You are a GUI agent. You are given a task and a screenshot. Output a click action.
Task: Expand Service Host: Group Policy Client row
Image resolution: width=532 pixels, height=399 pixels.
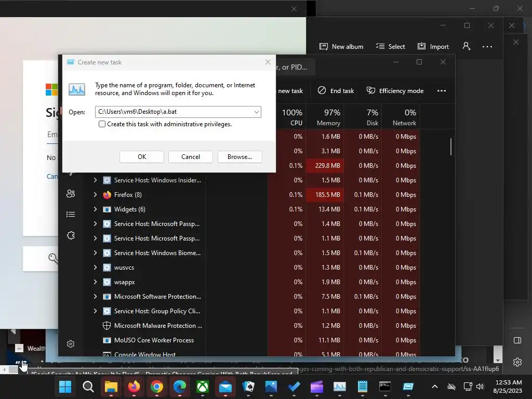(96, 311)
